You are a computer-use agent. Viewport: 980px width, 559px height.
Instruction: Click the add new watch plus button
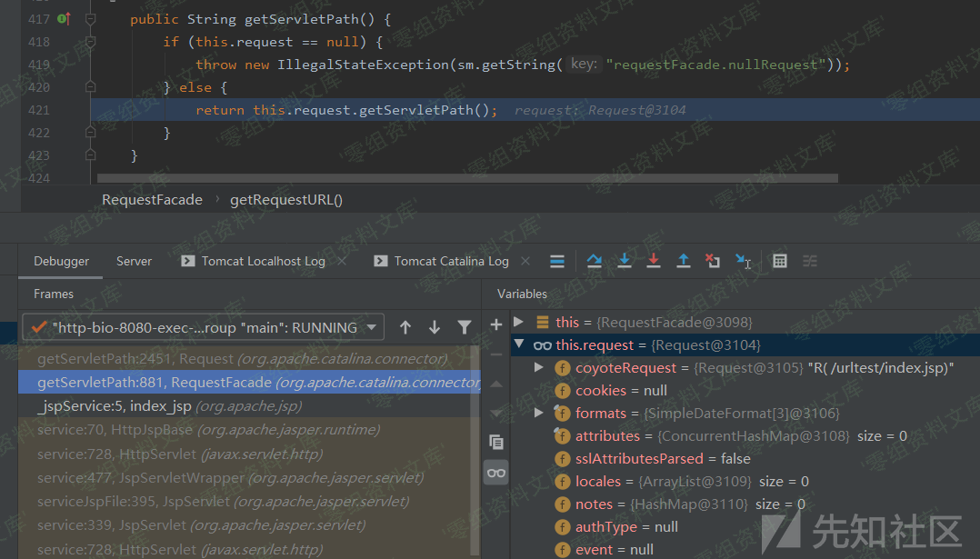tap(495, 324)
